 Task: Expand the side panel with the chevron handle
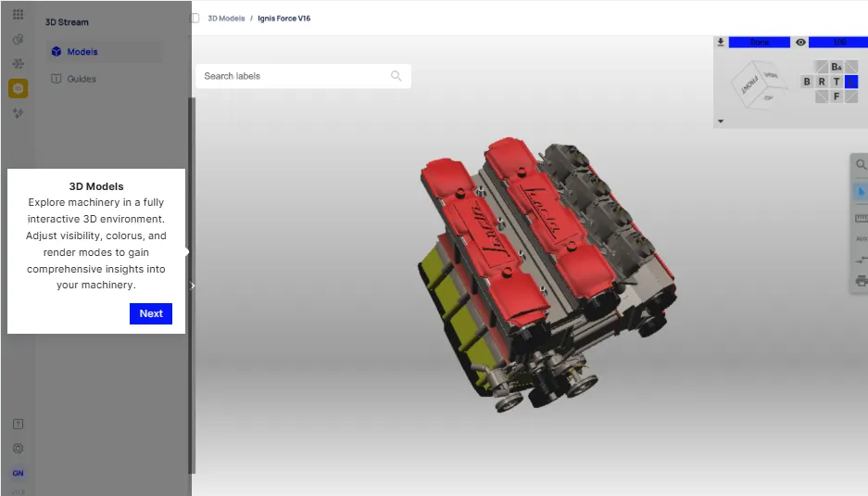pyautogui.click(x=193, y=286)
